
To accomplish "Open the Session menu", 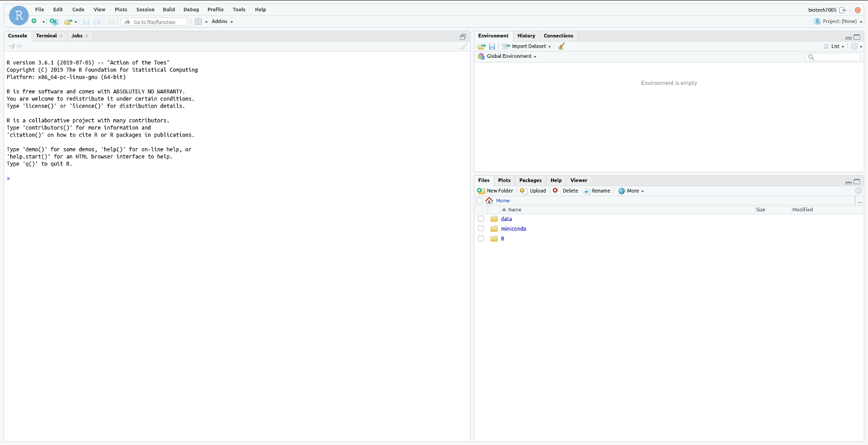I will (x=145, y=9).
